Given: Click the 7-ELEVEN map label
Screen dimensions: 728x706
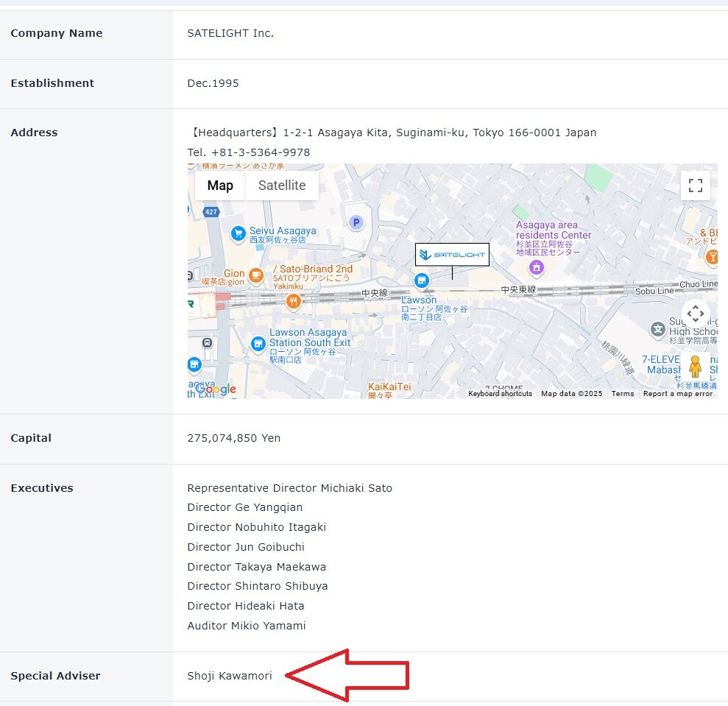Looking at the screenshot, I should tap(661, 359).
